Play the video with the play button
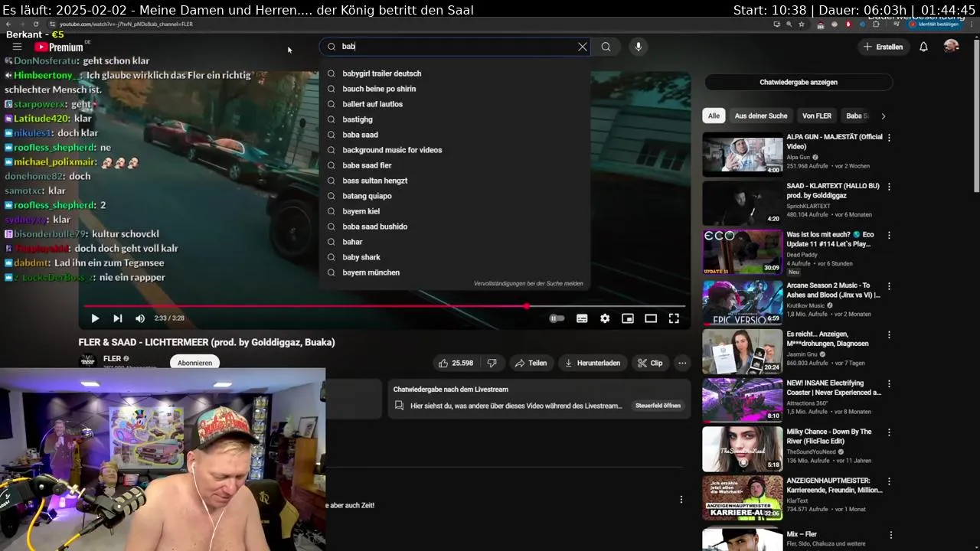980x551 pixels. tap(95, 318)
